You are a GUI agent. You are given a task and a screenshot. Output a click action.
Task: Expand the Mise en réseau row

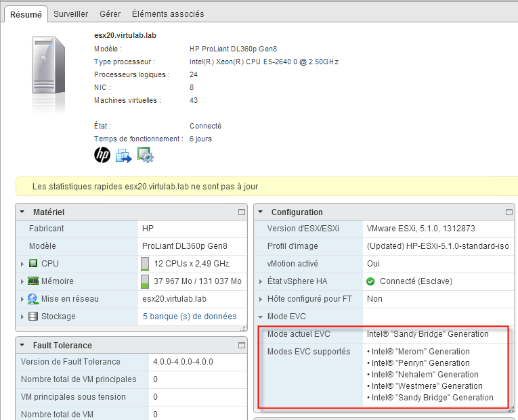click(x=22, y=299)
